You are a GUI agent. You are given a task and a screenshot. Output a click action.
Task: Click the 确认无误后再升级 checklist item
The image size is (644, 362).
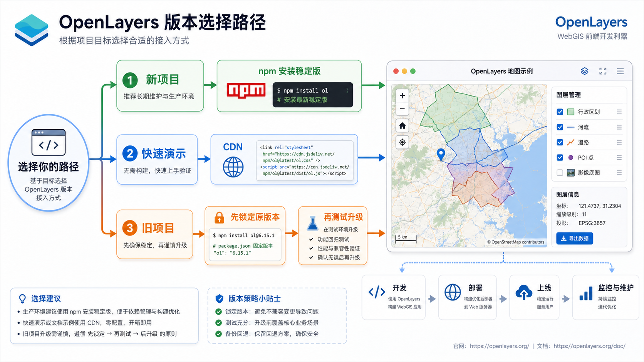pos(335,258)
